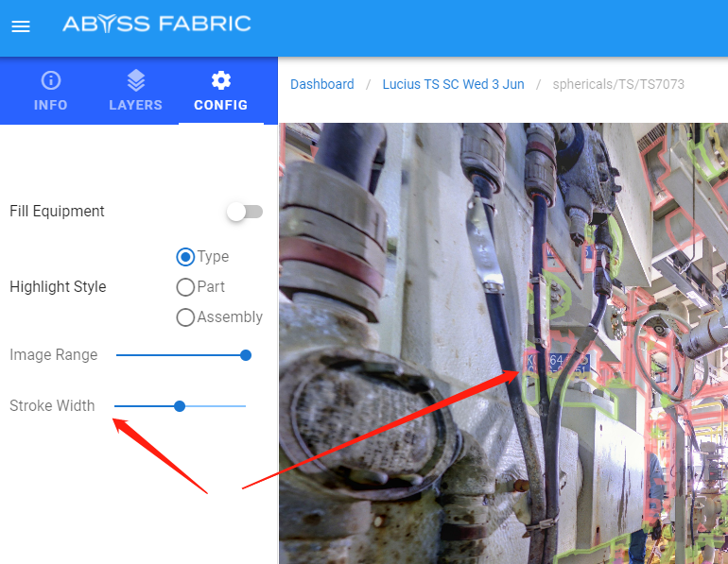Open the Layers tab

(135, 91)
